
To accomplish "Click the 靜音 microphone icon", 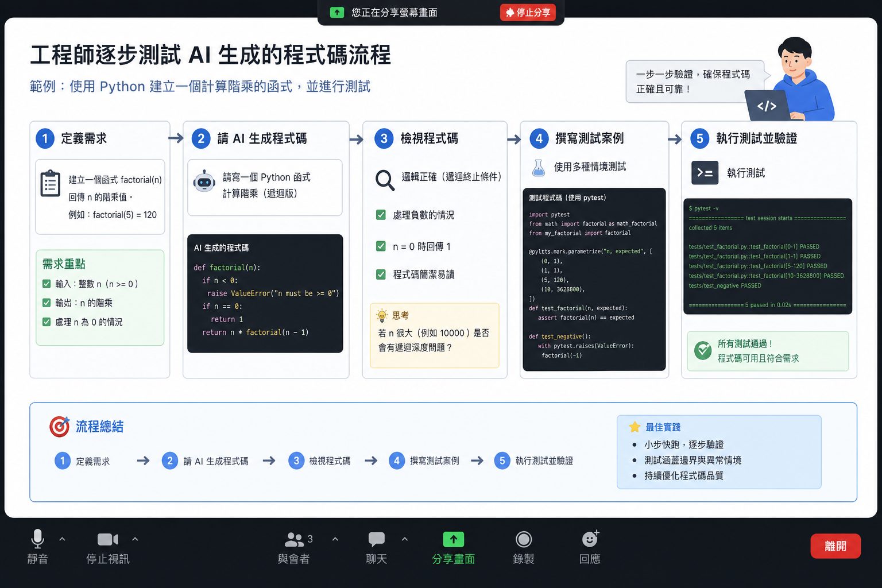I will coord(37,539).
